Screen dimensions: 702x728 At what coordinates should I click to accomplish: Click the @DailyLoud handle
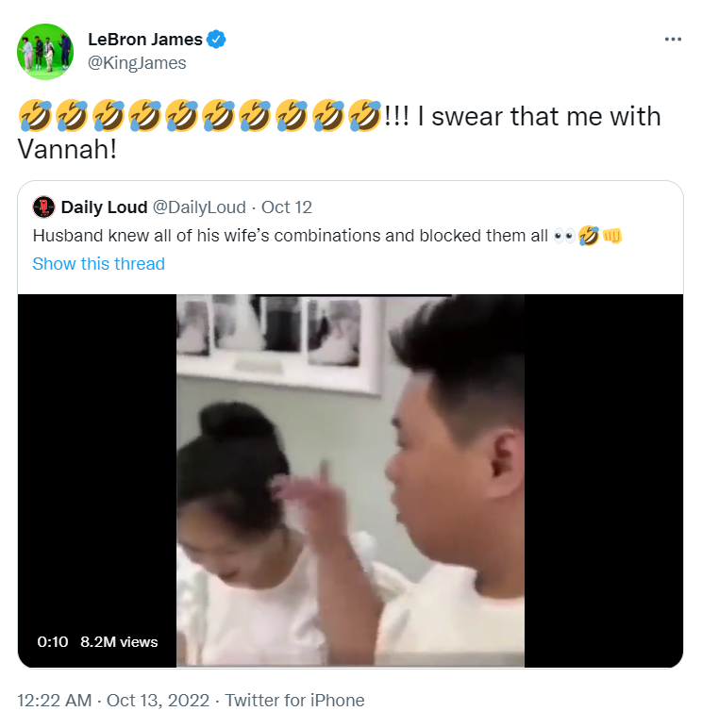coord(199,207)
